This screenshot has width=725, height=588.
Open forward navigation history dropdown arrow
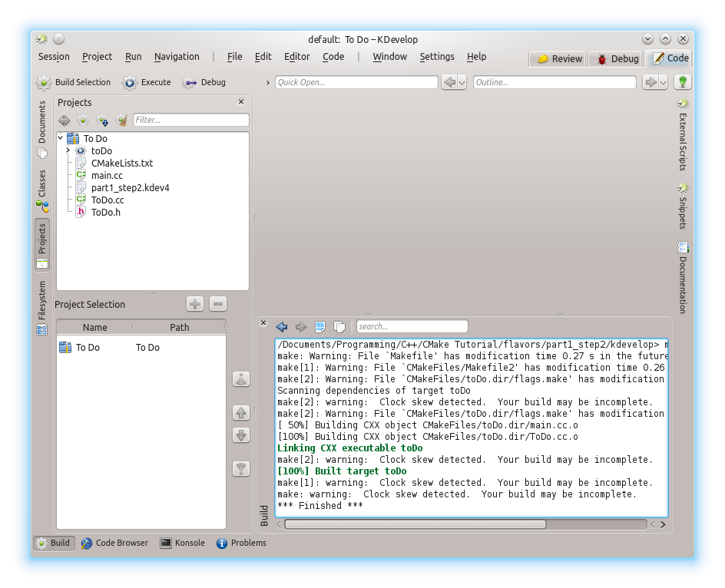(x=663, y=82)
